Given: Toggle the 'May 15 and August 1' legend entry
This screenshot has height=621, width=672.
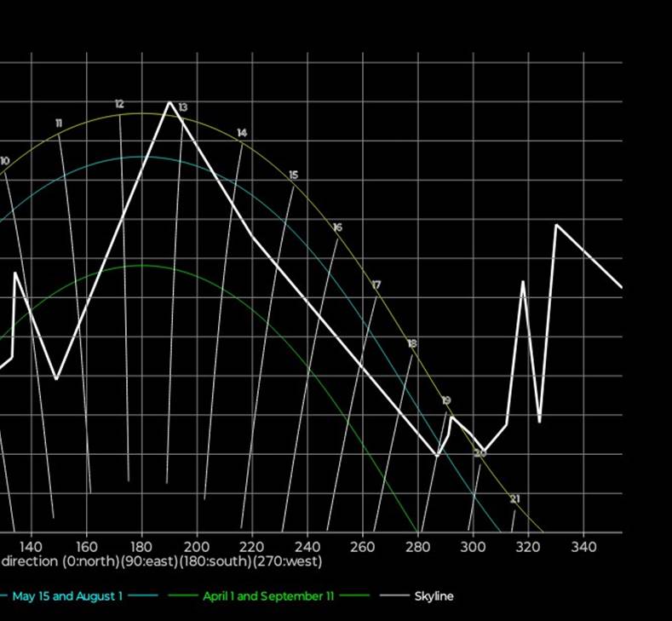Looking at the screenshot, I should coord(66,596).
